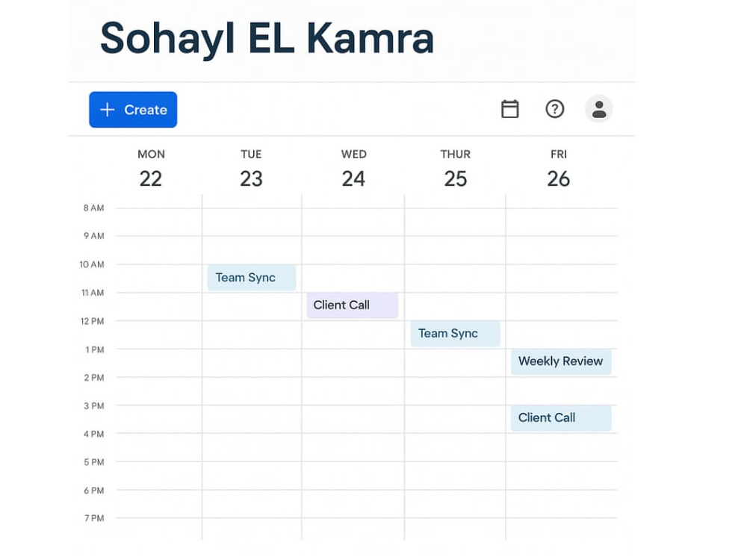
Task: Select Wednesday 24 column header
Action: (x=353, y=169)
